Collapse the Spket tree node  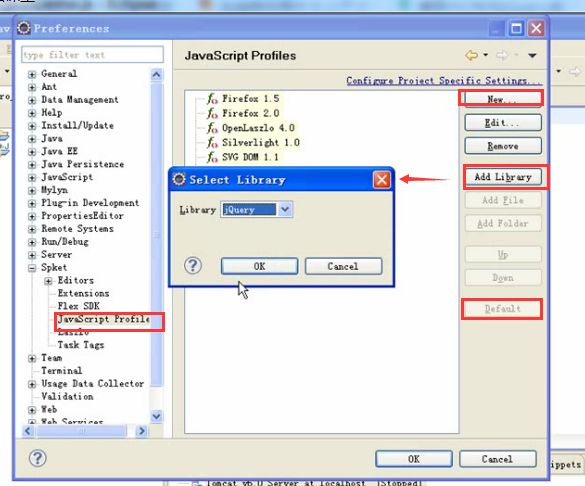click(32, 268)
